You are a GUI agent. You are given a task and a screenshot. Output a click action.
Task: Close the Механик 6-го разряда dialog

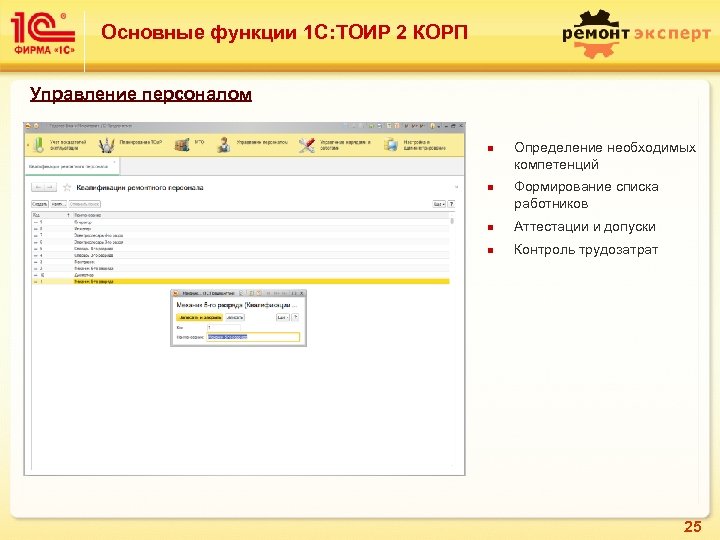tap(301, 293)
